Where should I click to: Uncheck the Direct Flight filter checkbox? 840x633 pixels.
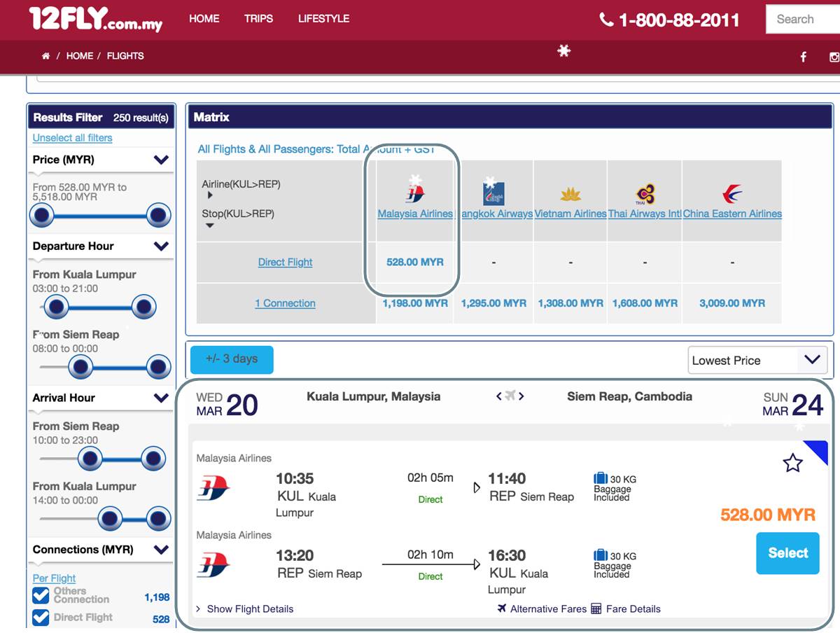41,618
